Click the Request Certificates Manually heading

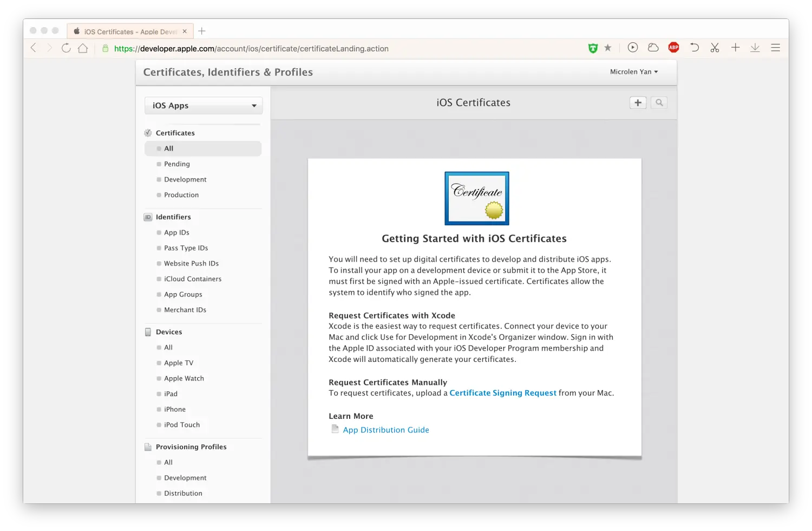click(x=388, y=382)
